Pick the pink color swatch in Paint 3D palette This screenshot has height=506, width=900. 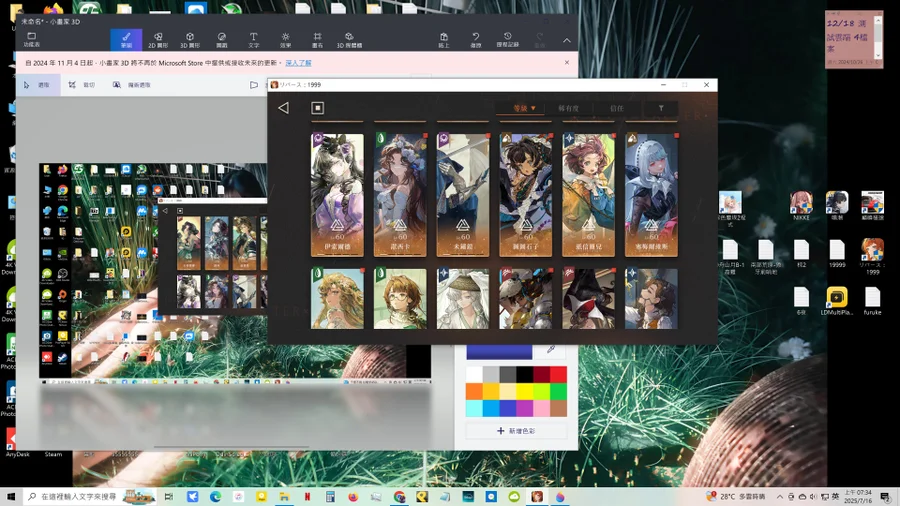pyautogui.click(x=541, y=408)
